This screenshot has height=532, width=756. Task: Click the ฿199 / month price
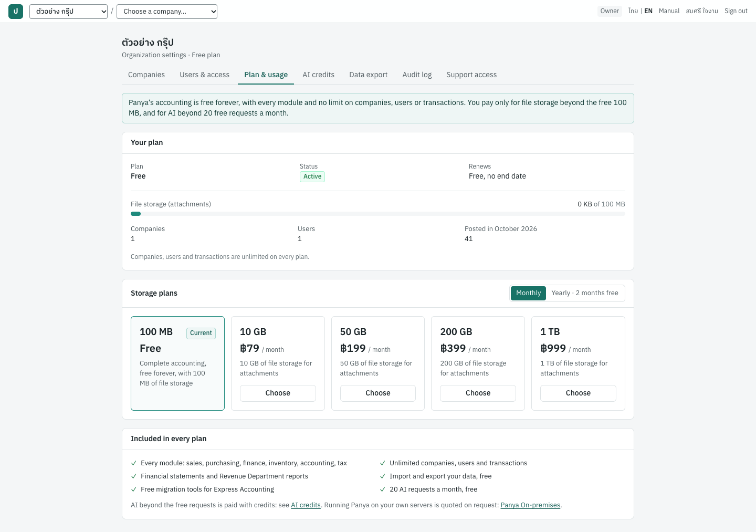(x=365, y=349)
